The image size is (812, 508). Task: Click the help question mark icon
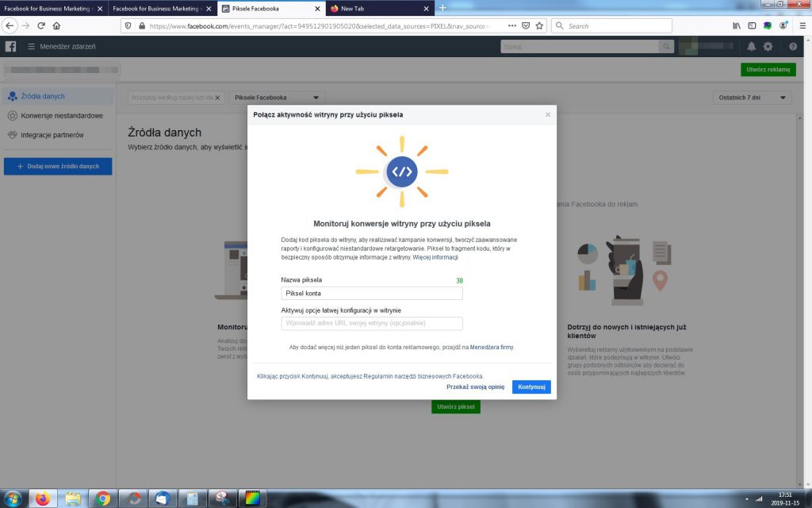click(783, 47)
